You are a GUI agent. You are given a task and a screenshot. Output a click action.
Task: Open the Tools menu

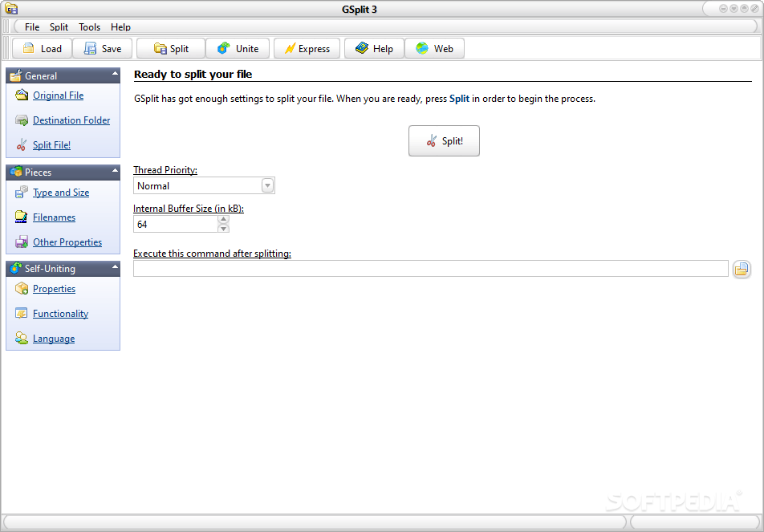(x=90, y=27)
